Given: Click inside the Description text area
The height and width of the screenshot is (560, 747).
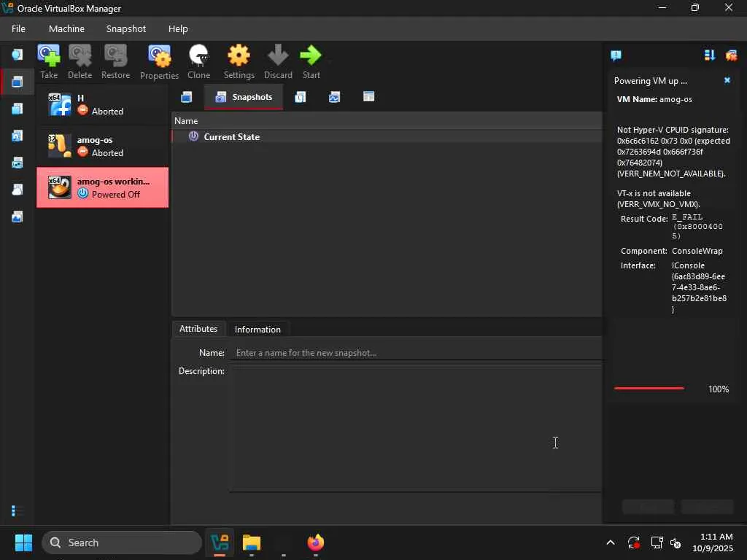Looking at the screenshot, I should click(x=415, y=429).
